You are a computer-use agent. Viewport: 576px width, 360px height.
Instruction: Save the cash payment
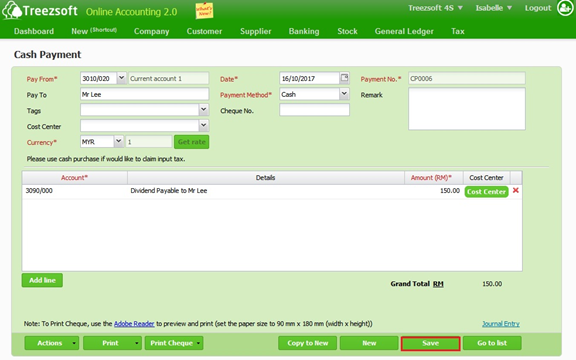(431, 343)
